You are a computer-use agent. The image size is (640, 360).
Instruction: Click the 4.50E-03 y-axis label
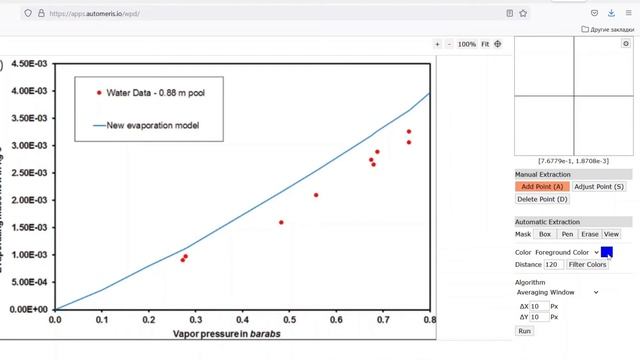[29, 64]
